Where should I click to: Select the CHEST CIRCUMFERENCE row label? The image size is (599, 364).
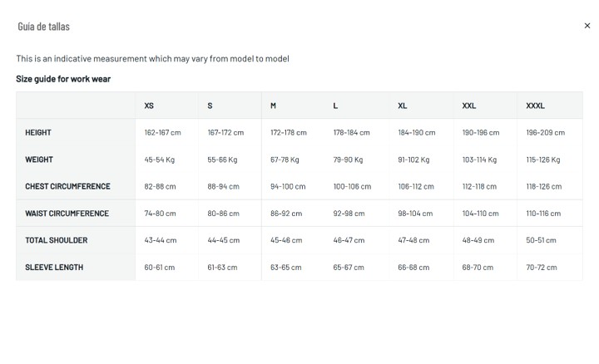click(67, 186)
